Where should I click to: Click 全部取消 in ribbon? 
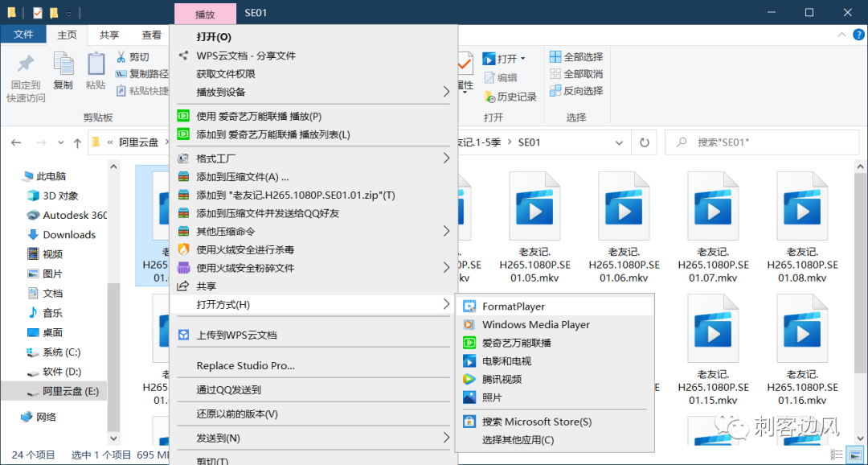[x=576, y=74]
